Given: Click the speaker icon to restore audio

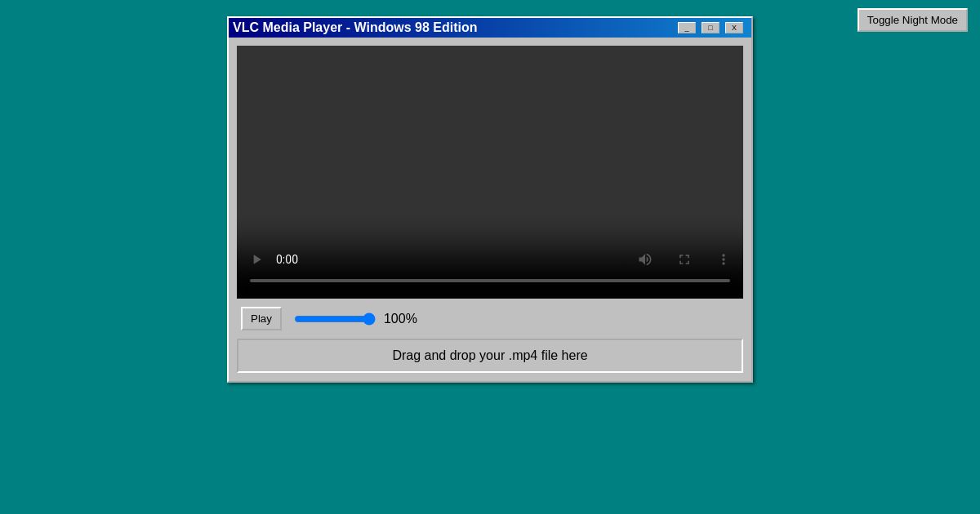Looking at the screenshot, I should tap(645, 259).
